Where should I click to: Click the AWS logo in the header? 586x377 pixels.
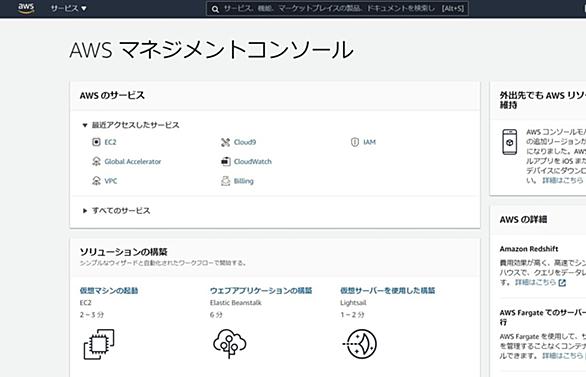[26, 8]
